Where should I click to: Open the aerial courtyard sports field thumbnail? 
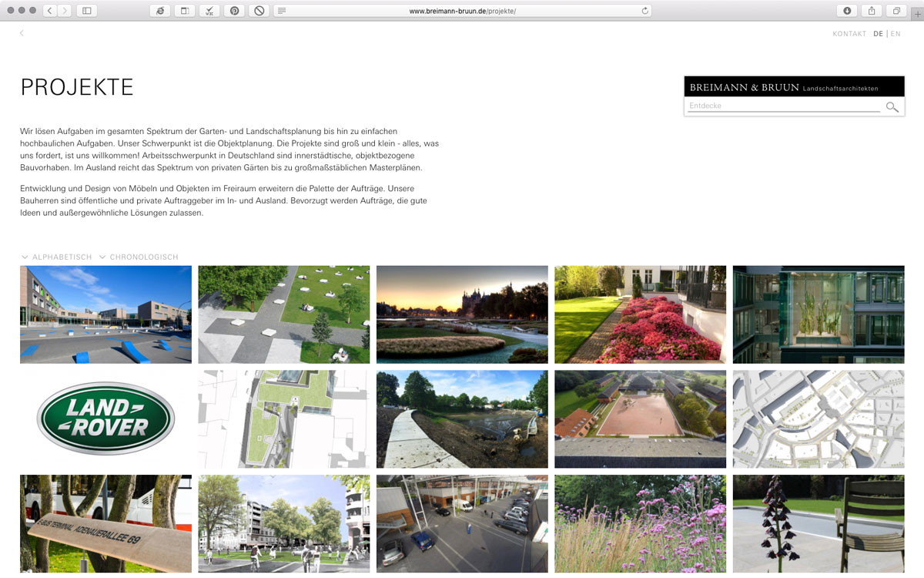pyautogui.click(x=640, y=419)
